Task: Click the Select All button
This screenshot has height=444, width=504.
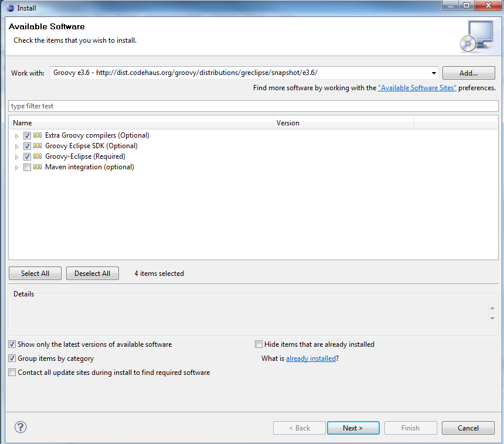Action: coord(35,274)
